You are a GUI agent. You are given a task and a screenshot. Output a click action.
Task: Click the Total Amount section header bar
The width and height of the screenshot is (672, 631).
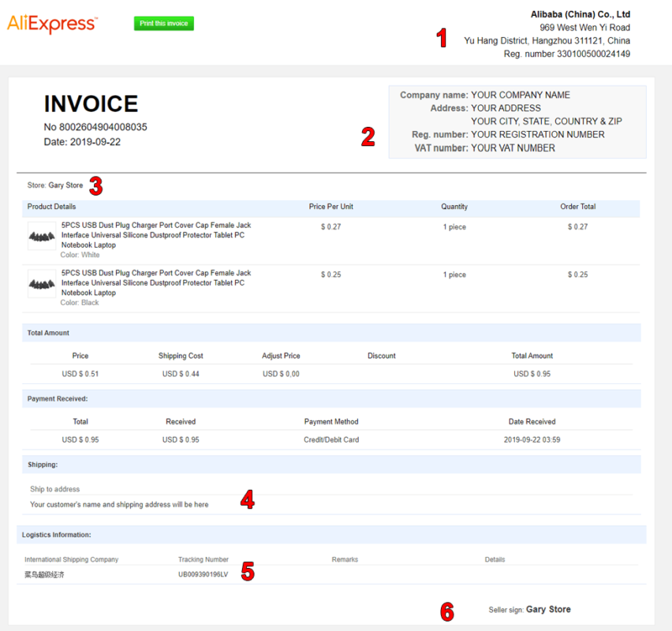[331, 333]
